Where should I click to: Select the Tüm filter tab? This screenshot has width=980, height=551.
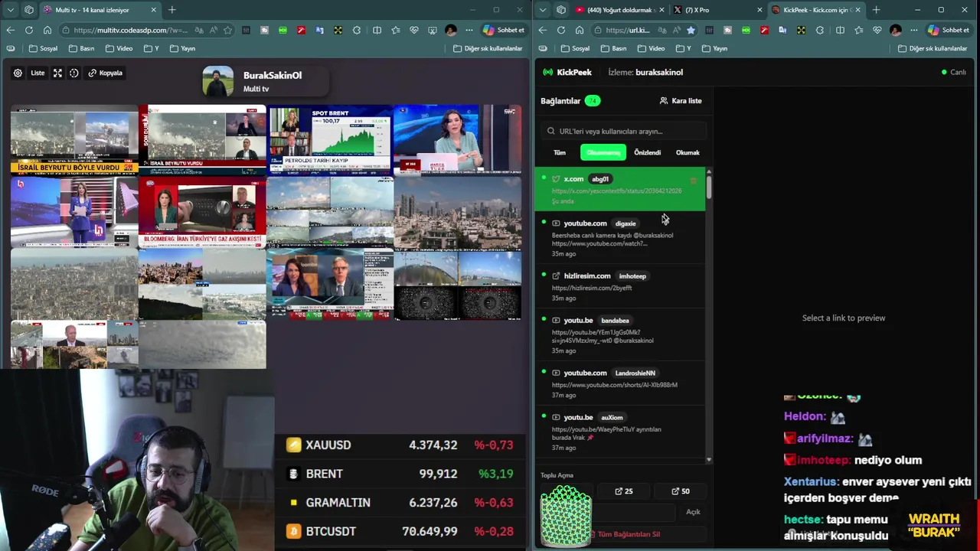pos(560,152)
